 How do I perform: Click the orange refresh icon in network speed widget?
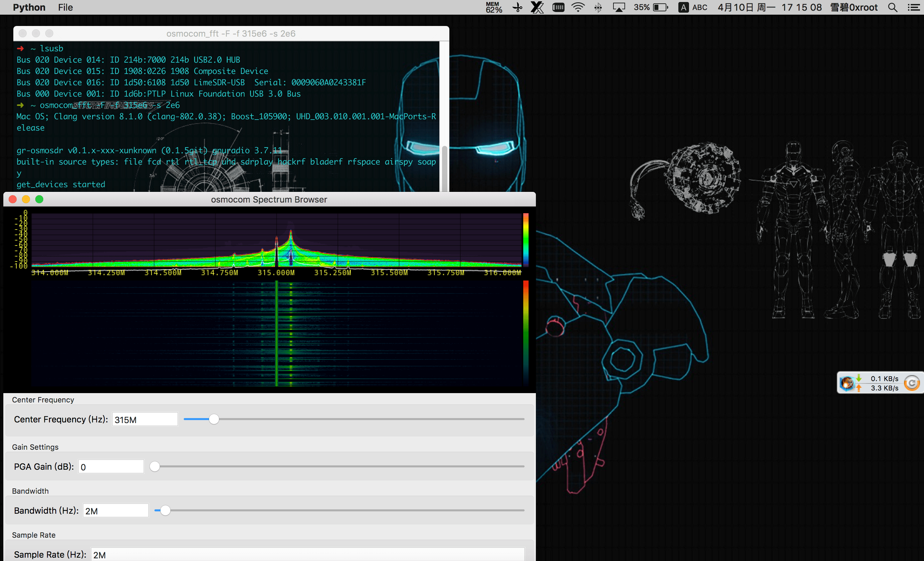coord(912,383)
